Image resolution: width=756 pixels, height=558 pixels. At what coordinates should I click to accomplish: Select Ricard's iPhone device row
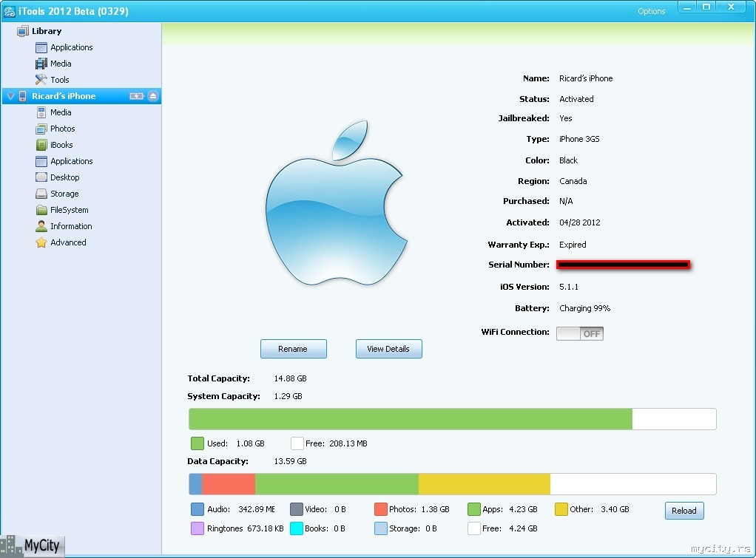81,96
